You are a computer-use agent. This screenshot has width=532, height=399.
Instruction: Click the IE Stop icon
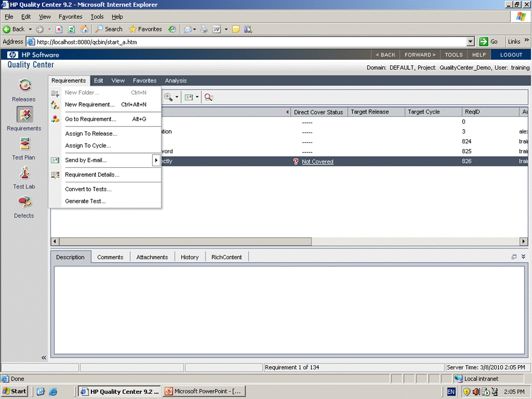pos(59,29)
